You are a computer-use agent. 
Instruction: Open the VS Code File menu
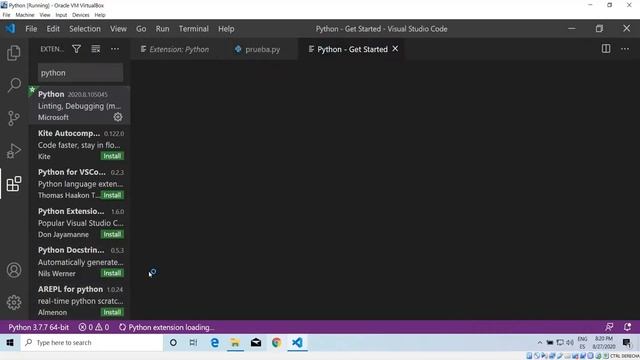(31, 29)
